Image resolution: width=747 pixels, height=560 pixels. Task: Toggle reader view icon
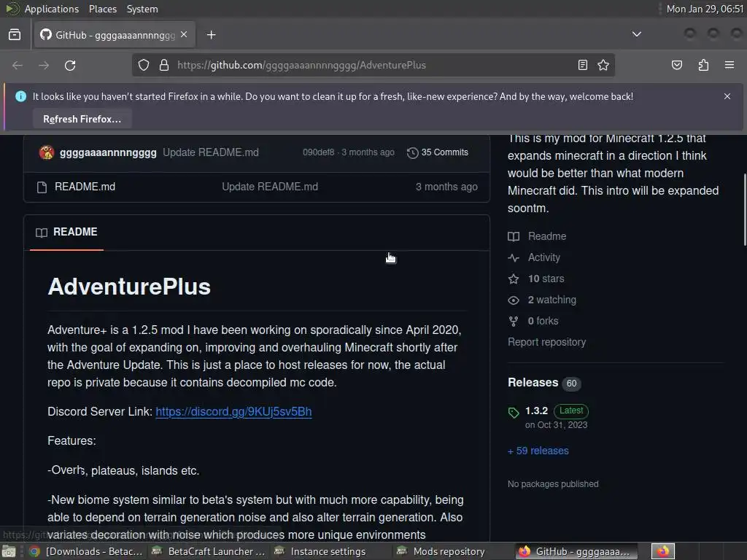pos(583,65)
